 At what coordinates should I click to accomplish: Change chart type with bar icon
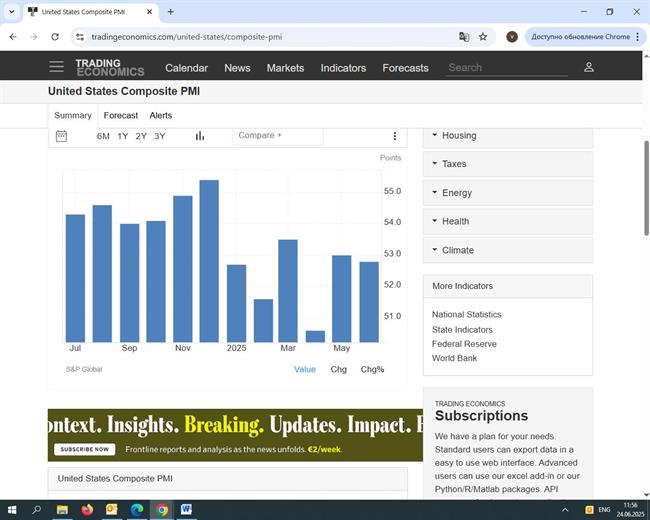(x=200, y=136)
